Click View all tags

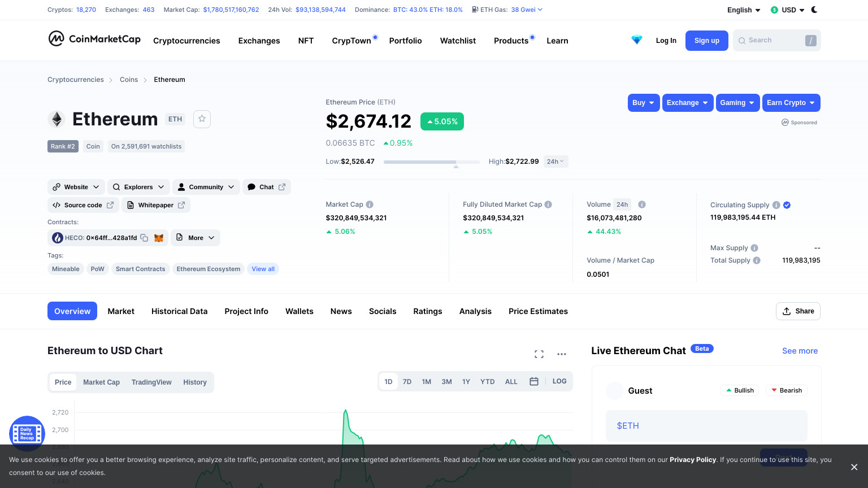pyautogui.click(x=263, y=269)
